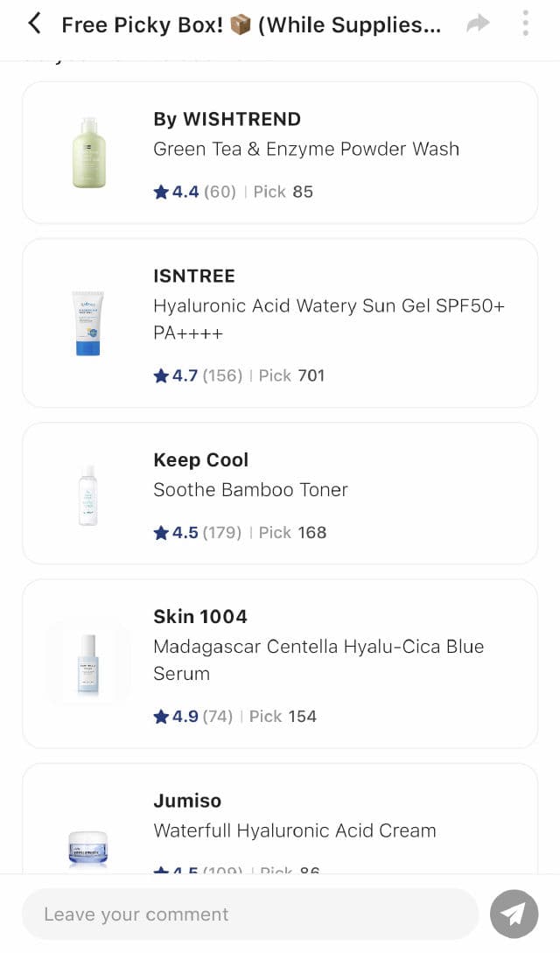Tap the star icon beside 4.9 rating
The height and width of the screenshot is (953, 560).
pos(161,716)
